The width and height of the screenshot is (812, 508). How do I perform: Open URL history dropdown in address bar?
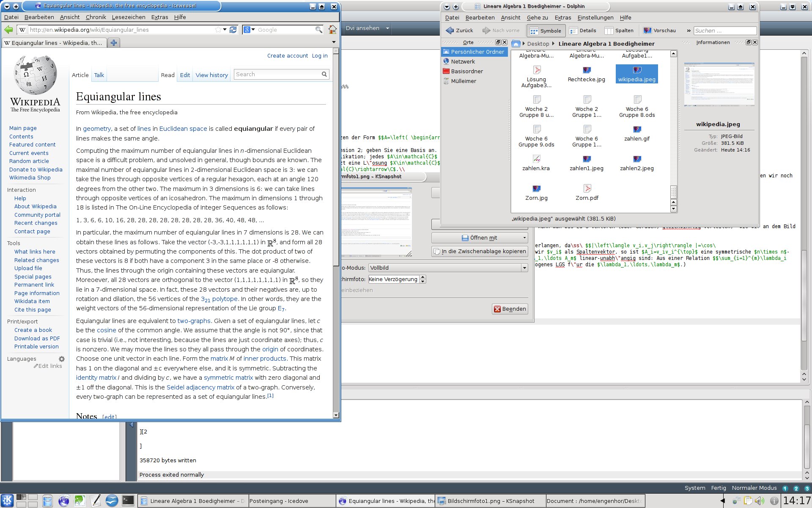point(225,30)
